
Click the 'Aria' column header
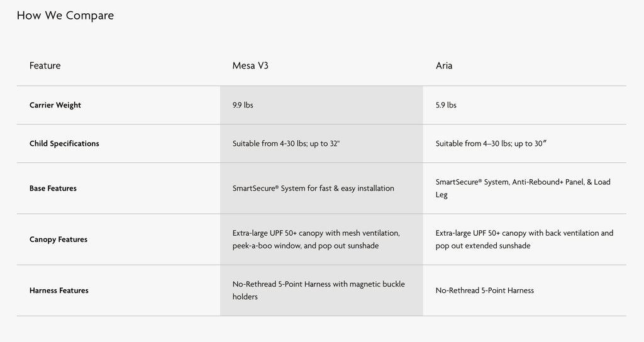tap(444, 65)
